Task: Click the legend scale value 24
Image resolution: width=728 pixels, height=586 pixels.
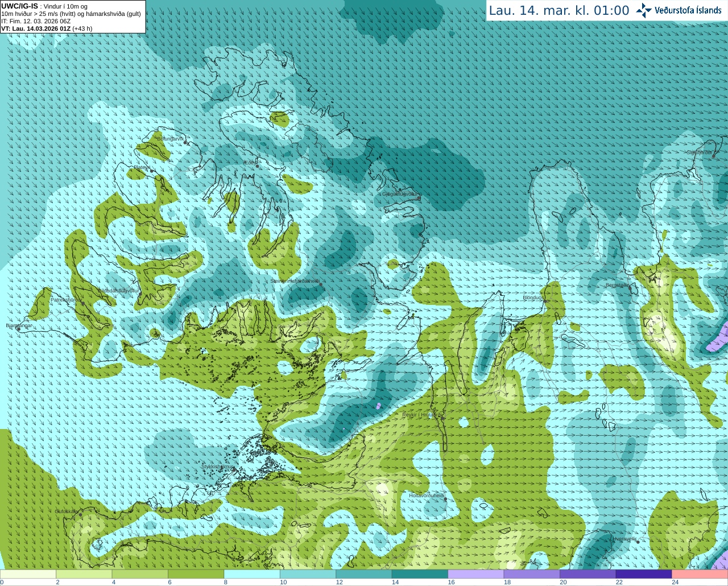Action: pos(675,582)
